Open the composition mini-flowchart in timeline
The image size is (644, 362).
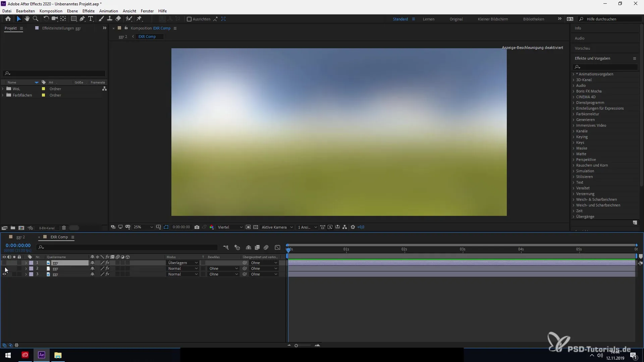click(226, 247)
